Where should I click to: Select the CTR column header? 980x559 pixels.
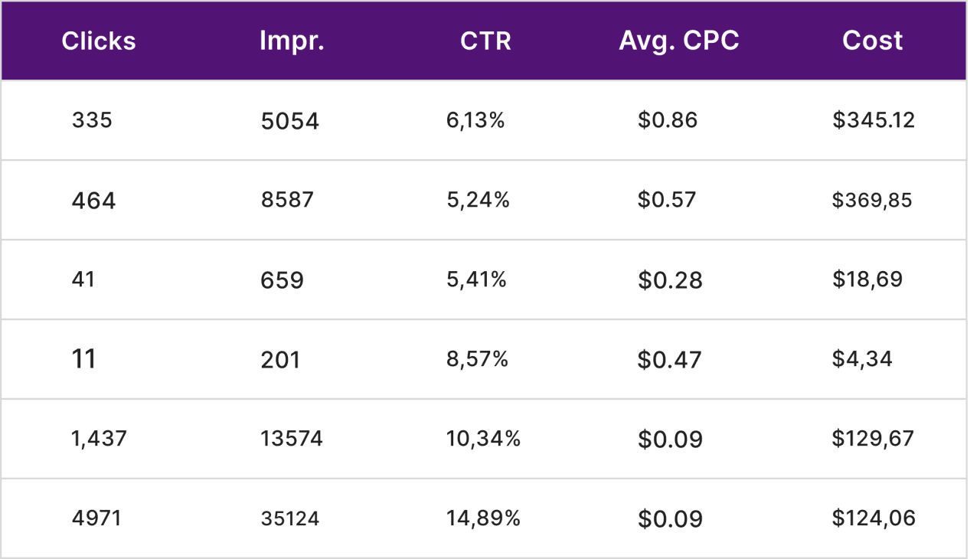click(485, 41)
